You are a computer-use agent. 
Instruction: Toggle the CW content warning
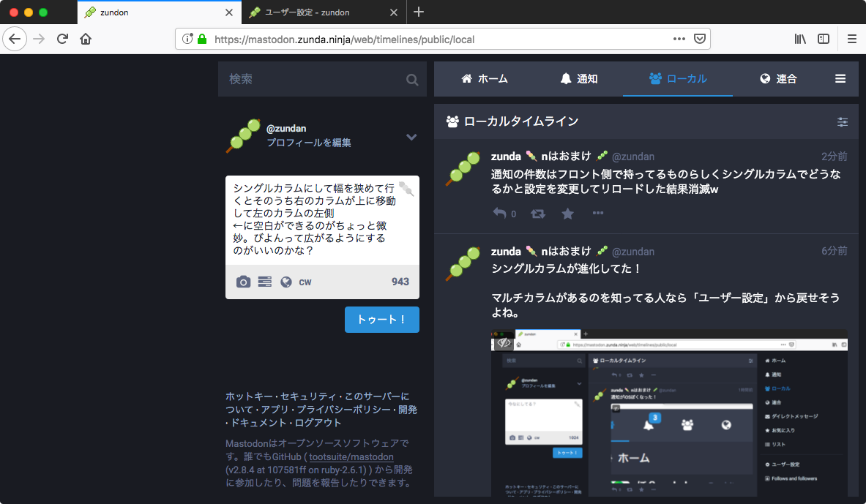tap(305, 282)
